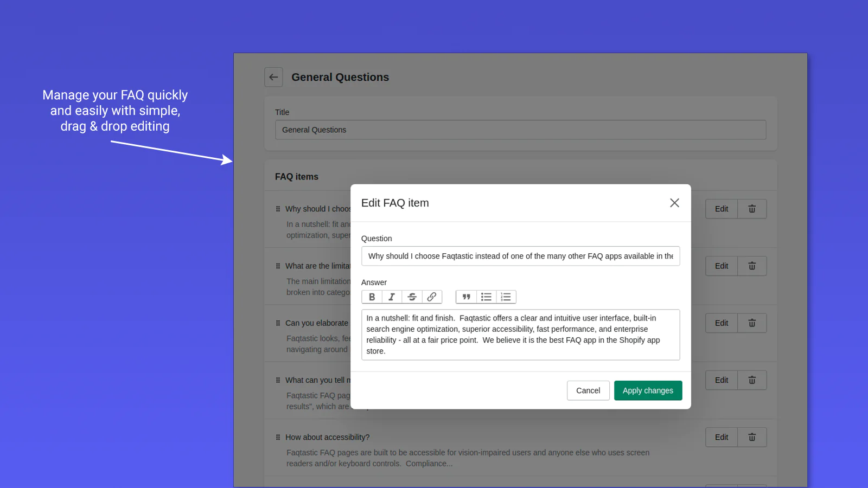Viewport: 868px width, 488px height.
Task: Delete the first FAQ item
Action: tap(752, 209)
